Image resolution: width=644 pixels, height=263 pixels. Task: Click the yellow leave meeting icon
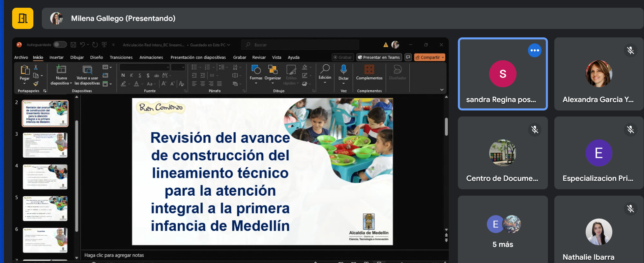tap(23, 18)
